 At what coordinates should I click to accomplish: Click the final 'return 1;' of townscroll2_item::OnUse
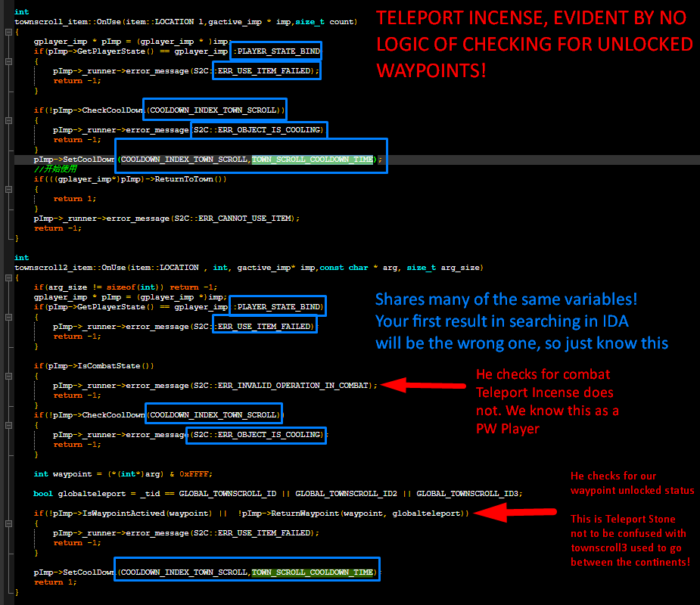coord(55,582)
